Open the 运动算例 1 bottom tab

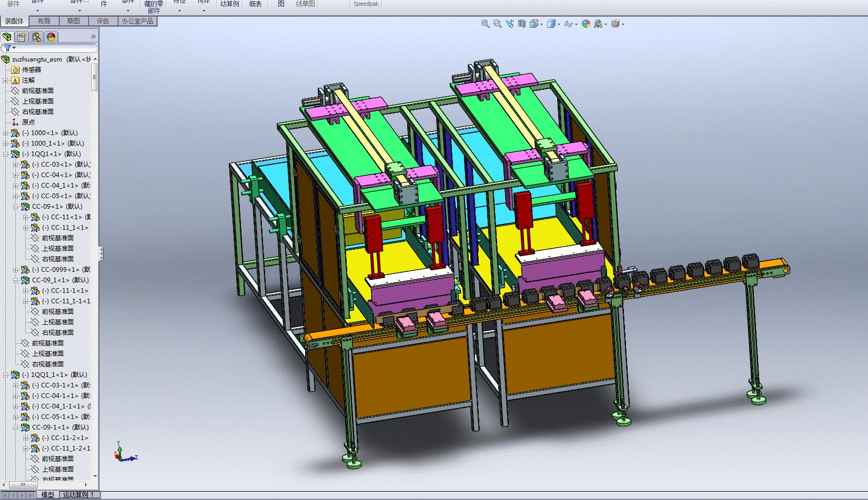pos(78,495)
